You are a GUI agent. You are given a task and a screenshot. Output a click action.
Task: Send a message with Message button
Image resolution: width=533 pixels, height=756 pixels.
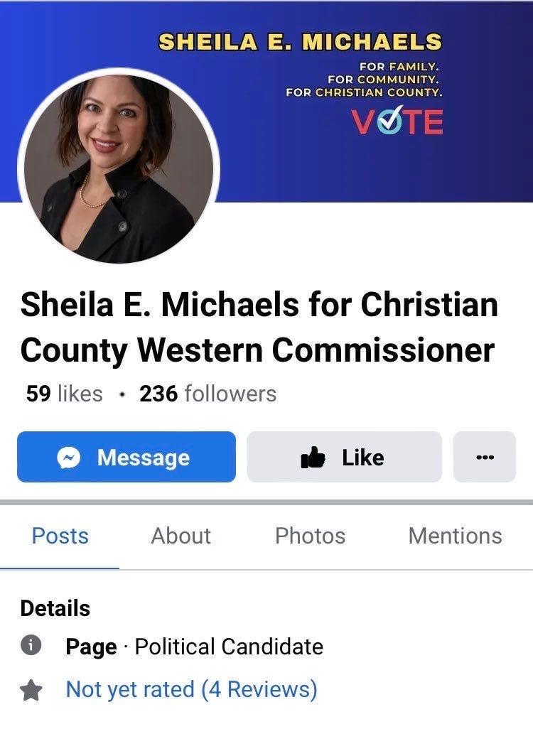126,457
